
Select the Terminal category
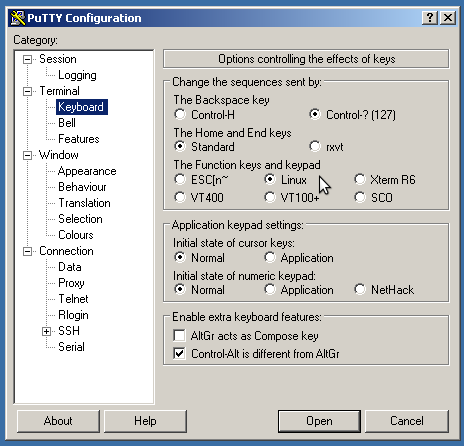click(x=59, y=91)
